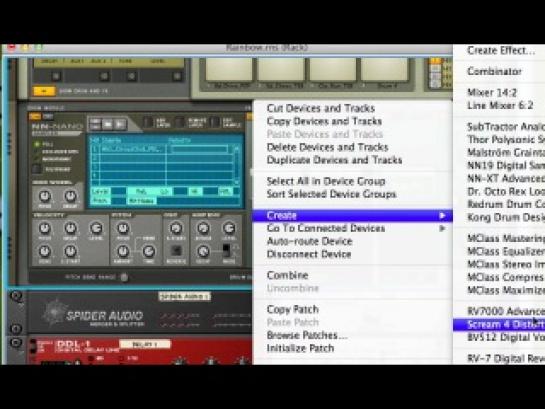Click the Velocity section Level knob

pyautogui.click(x=96, y=228)
